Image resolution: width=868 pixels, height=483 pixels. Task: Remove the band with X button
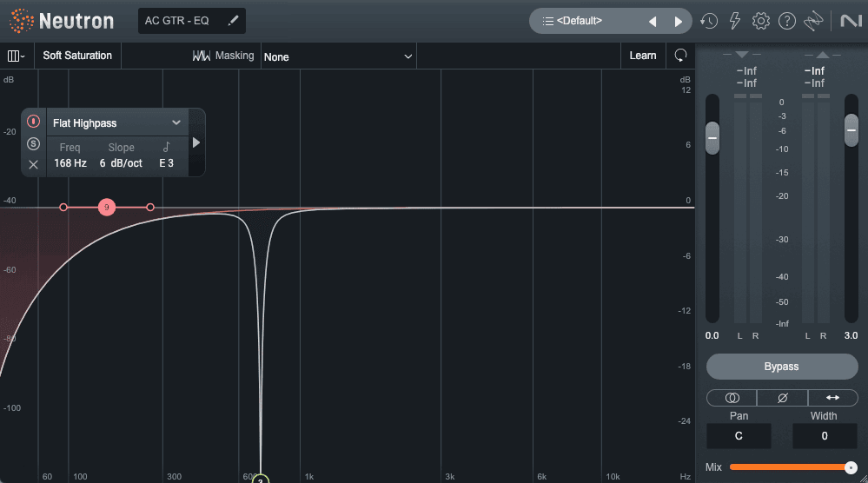click(x=33, y=164)
